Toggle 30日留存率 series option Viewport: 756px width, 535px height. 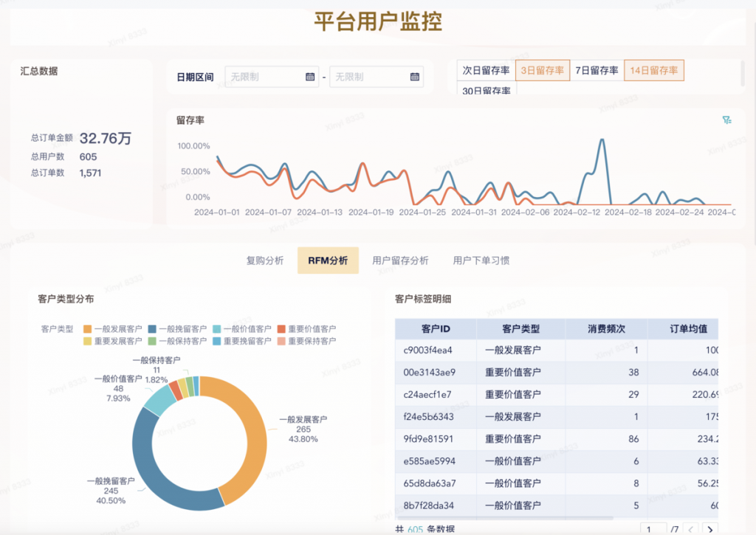487,89
